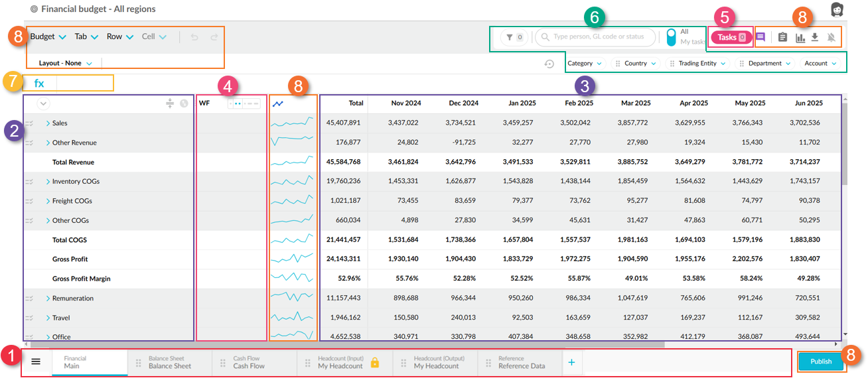Click the sparkline trend icon column header

(x=277, y=103)
